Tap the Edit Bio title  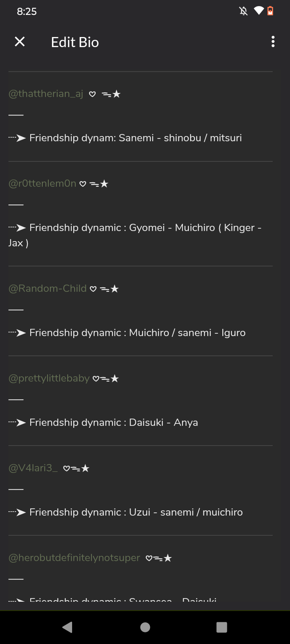[x=75, y=42]
